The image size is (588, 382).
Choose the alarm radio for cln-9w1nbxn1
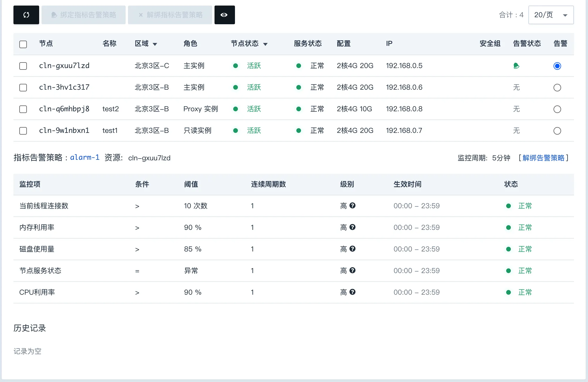(x=557, y=131)
